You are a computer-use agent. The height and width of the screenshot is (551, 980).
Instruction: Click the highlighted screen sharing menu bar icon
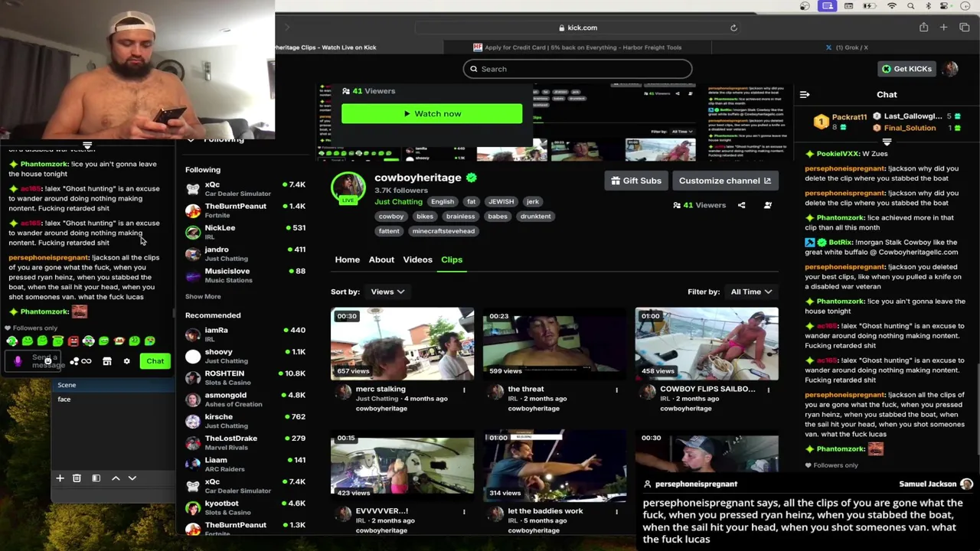[828, 6]
